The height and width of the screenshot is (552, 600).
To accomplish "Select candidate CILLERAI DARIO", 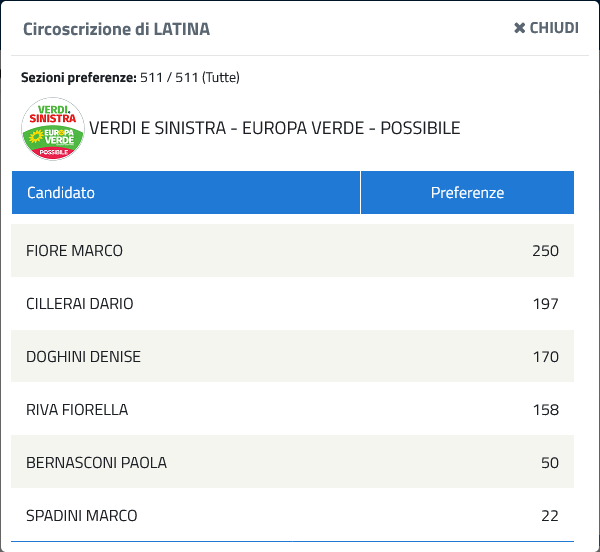I will tap(80, 304).
